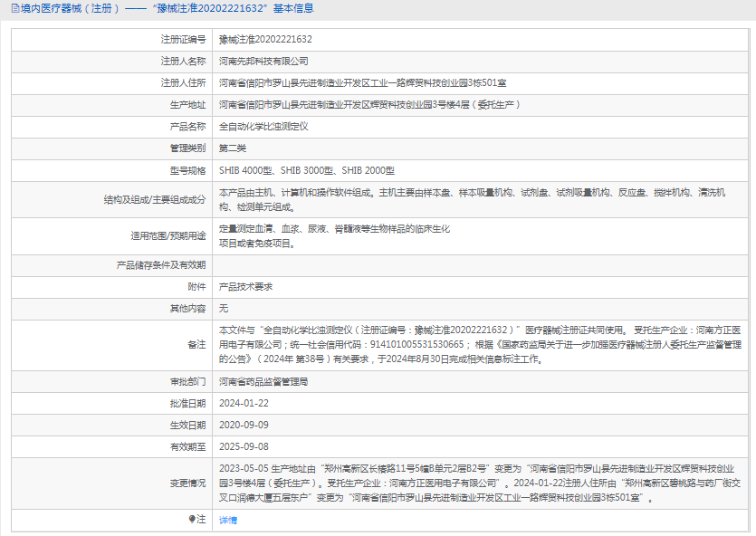Viewport: 756px width, 536px height.
Task: Click the document icon in page header
Action: (15, 9)
